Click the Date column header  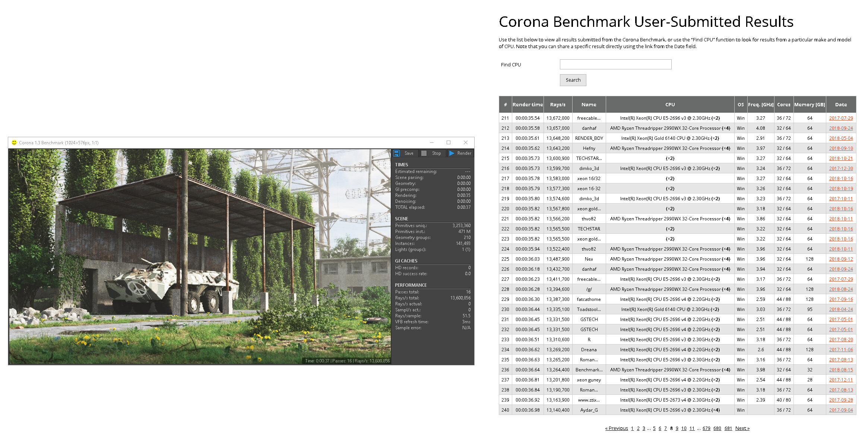pos(841,104)
